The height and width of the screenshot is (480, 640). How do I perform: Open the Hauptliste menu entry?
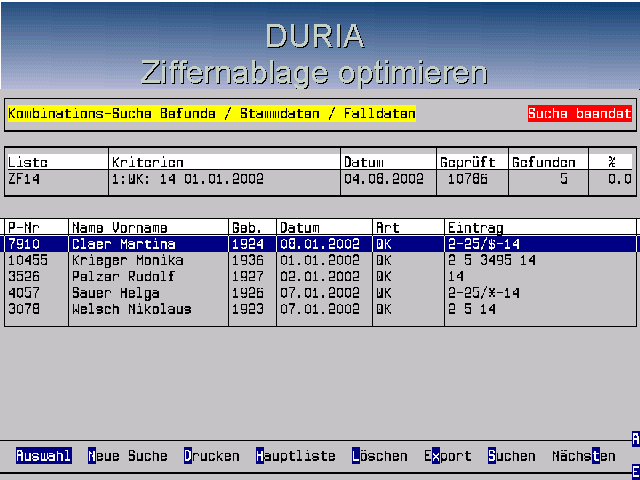click(x=296, y=456)
